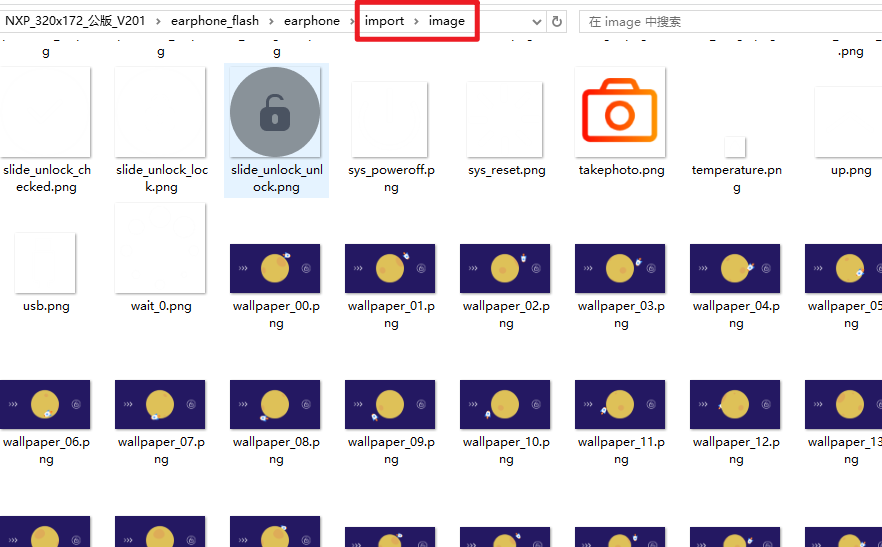
Task: Select wallpaper_04.png thumbnail
Action: pos(735,268)
